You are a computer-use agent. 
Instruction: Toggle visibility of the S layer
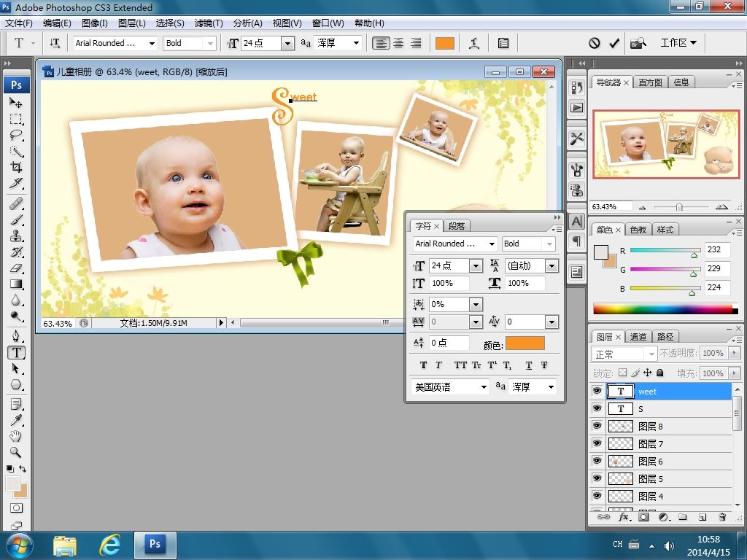click(x=597, y=408)
